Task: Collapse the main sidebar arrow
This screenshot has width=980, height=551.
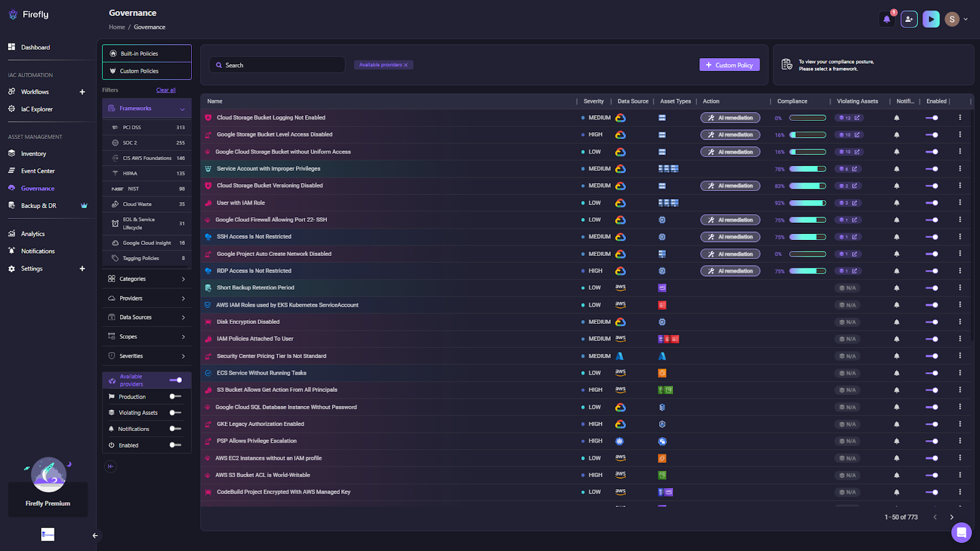Action: [x=95, y=536]
